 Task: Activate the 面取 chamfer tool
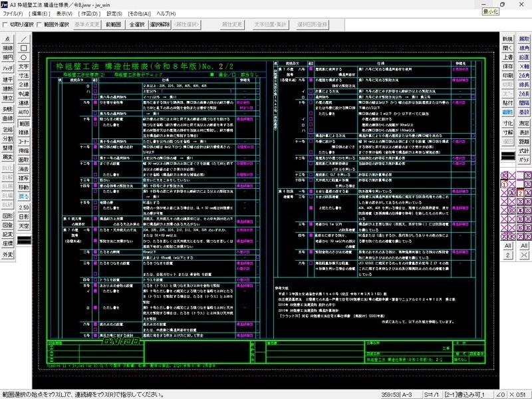point(24,160)
